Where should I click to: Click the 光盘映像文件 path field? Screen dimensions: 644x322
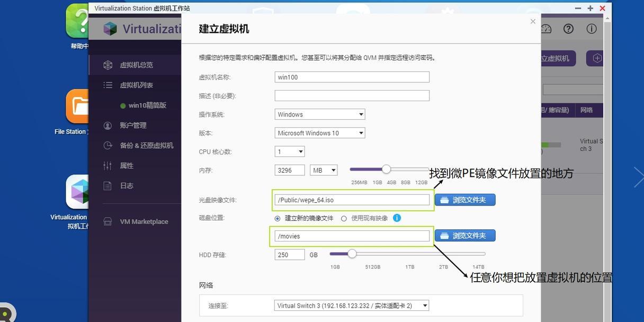pyautogui.click(x=352, y=200)
